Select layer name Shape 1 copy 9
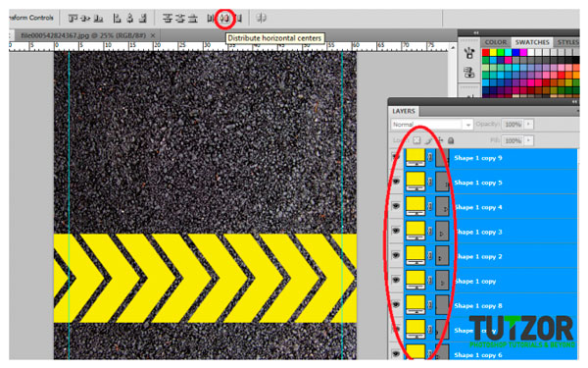The height and width of the screenshot is (368, 588). (478, 158)
